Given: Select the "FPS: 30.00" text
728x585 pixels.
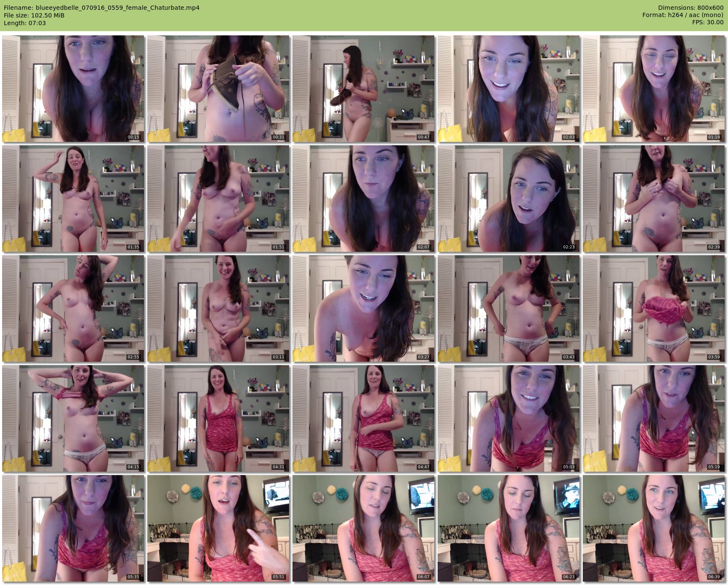Looking at the screenshot, I should coord(708,22).
